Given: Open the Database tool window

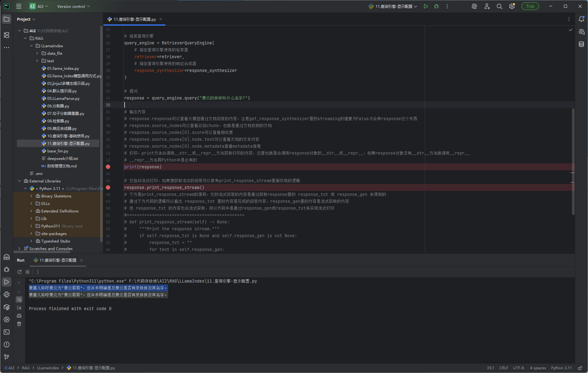Looking at the screenshot, I should pyautogui.click(x=581, y=44).
